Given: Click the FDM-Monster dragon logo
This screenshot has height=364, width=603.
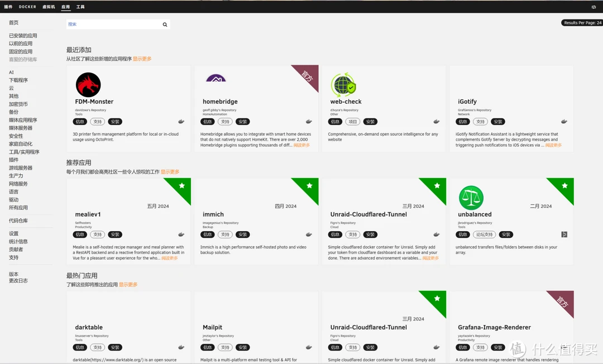Looking at the screenshot, I should pyautogui.click(x=88, y=84).
